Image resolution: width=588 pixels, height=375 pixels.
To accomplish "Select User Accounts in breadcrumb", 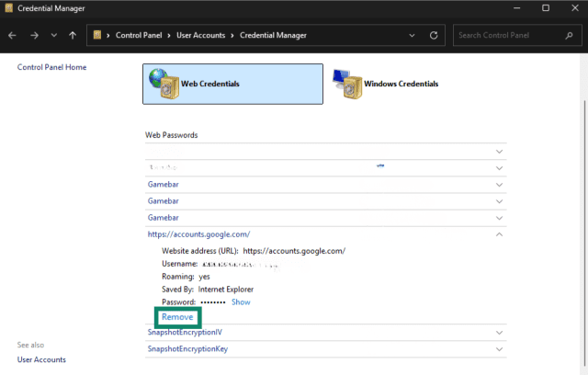I will click(200, 35).
